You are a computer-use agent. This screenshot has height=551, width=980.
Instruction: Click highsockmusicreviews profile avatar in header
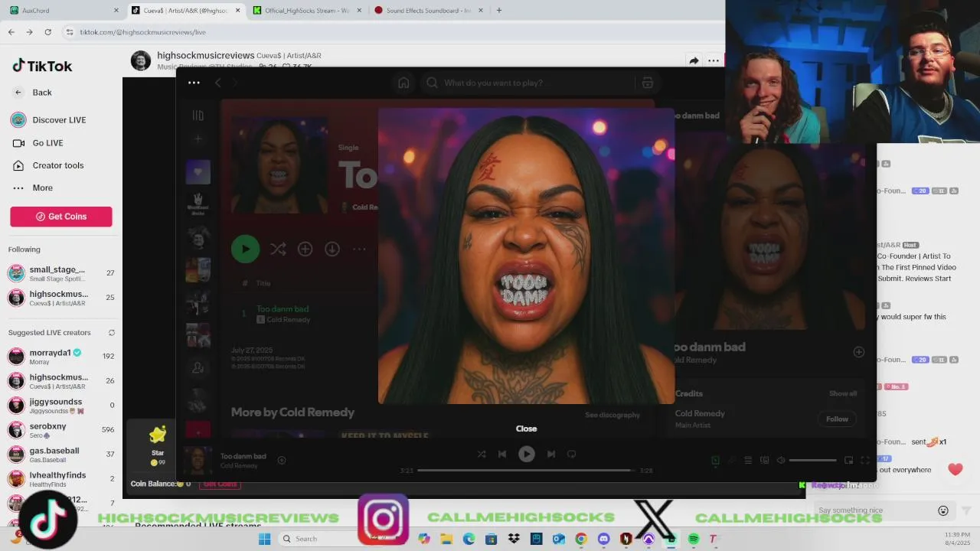141,61
